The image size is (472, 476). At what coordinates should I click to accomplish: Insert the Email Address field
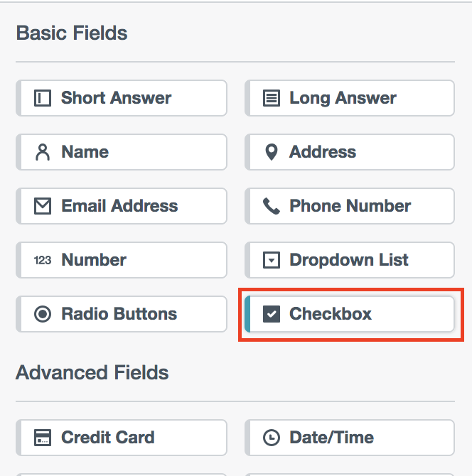[x=122, y=206]
